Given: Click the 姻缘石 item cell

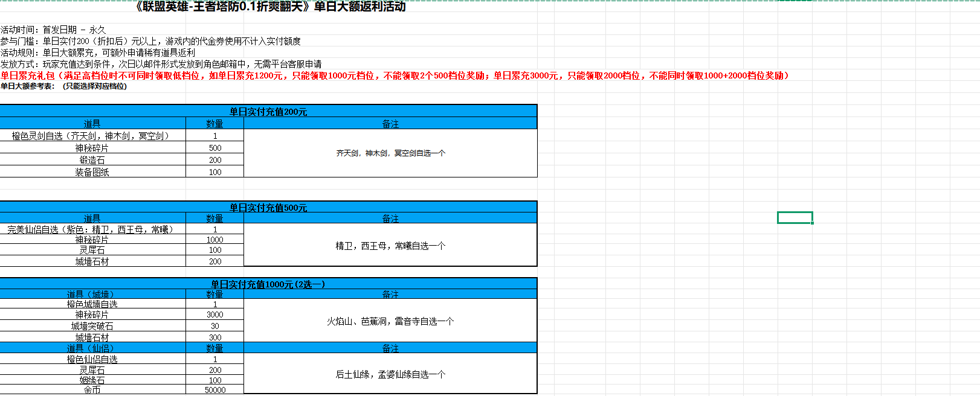Looking at the screenshot, I should [x=92, y=380].
